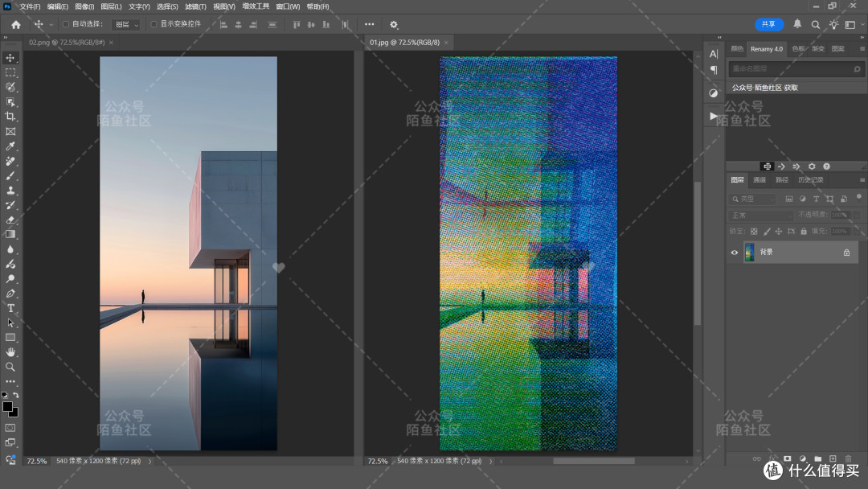
Task: Select the Gradient tool
Action: point(10,234)
